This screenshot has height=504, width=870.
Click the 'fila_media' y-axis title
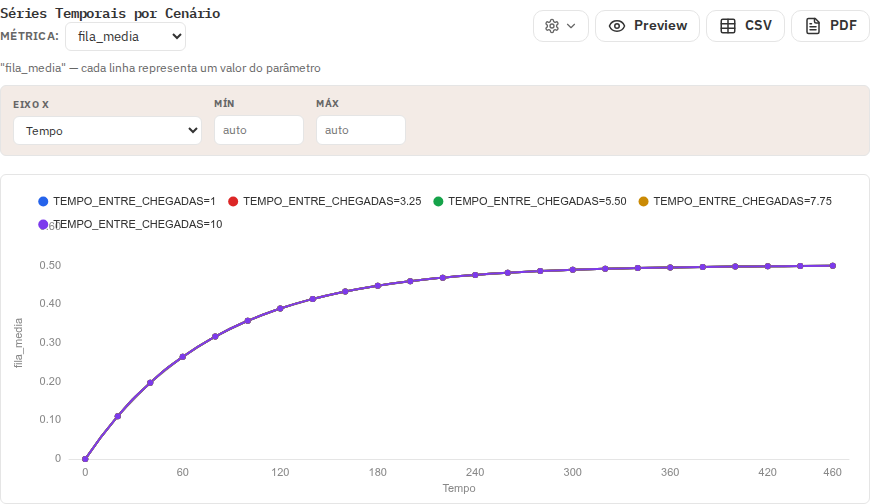(x=18, y=343)
